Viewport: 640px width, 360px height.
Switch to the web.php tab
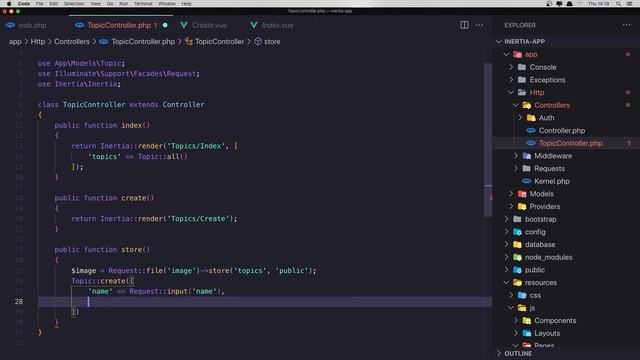tap(32, 25)
